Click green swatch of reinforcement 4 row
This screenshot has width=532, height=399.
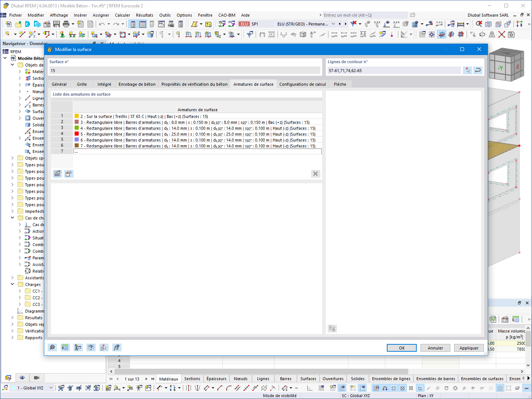pyautogui.click(x=76, y=128)
